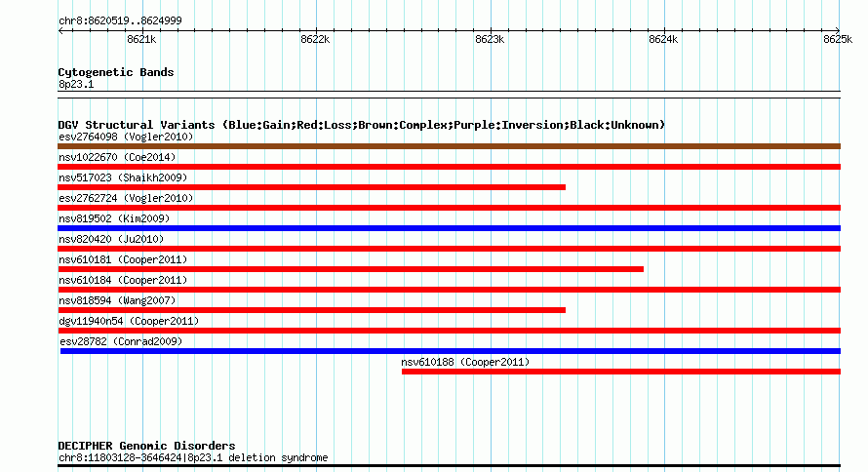The image size is (868, 472).
Task: Select nsv820420 (Ju2010) label
Action: point(111,239)
